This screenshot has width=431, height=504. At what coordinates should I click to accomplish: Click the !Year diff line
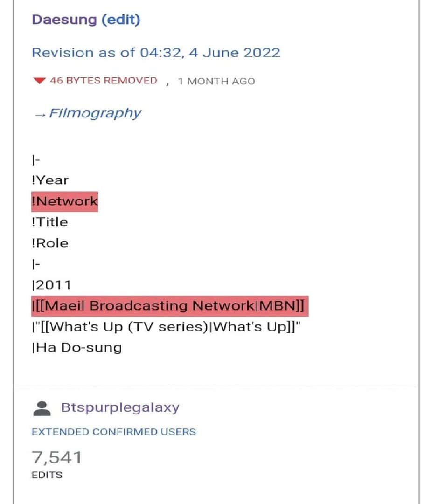click(x=50, y=180)
